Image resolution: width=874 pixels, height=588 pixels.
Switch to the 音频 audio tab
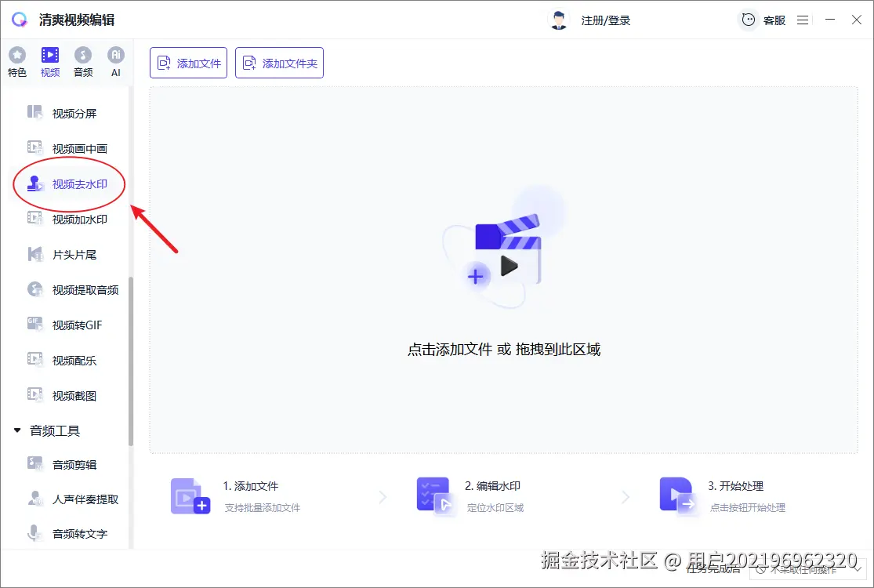(x=83, y=62)
